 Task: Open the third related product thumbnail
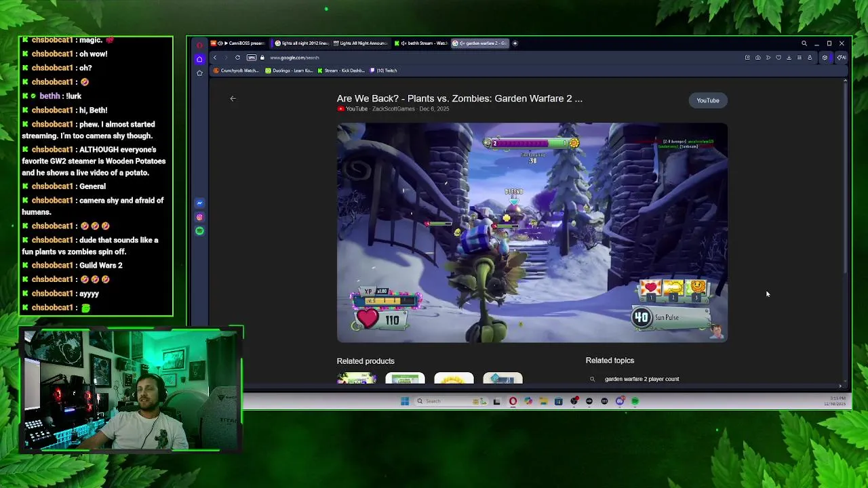pyautogui.click(x=454, y=378)
